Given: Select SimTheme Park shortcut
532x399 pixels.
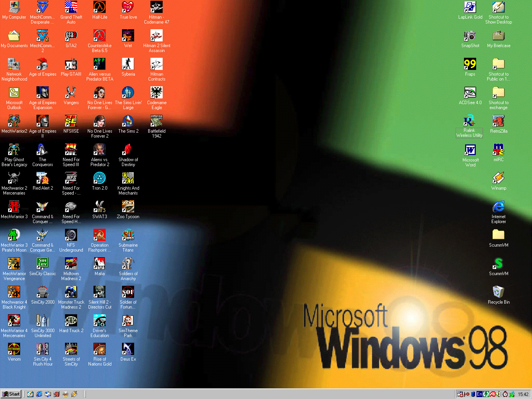Looking at the screenshot, I should 128,326.
